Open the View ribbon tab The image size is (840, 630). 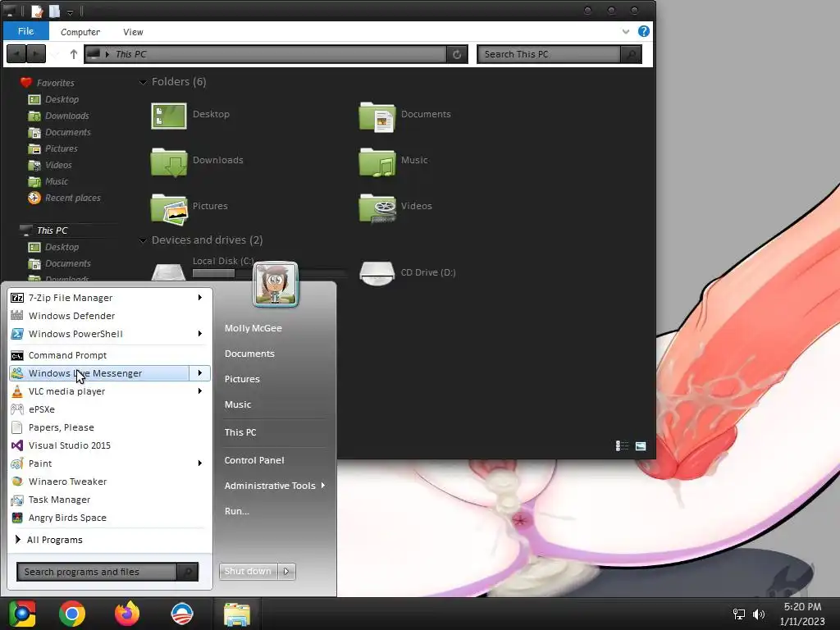click(133, 32)
